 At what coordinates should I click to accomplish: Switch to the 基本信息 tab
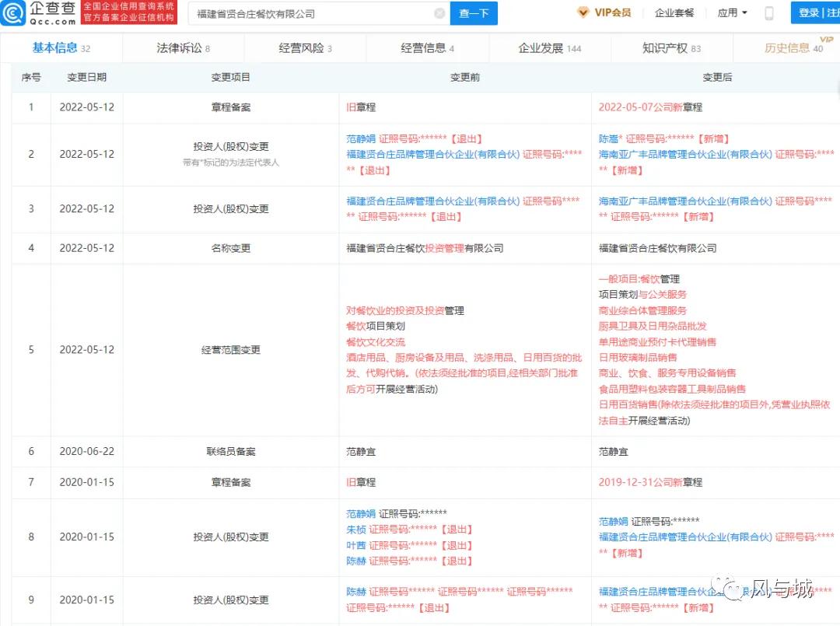tap(61, 48)
